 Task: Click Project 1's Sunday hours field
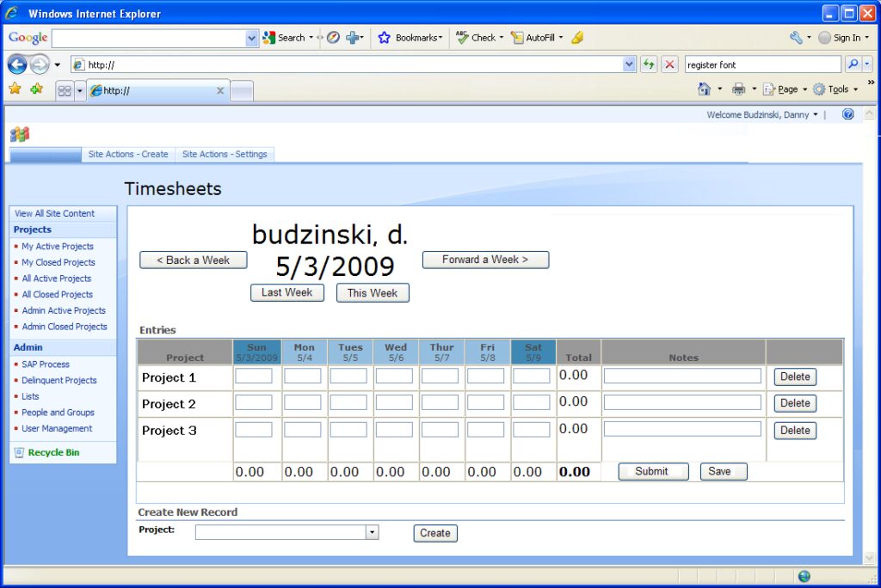click(x=256, y=376)
